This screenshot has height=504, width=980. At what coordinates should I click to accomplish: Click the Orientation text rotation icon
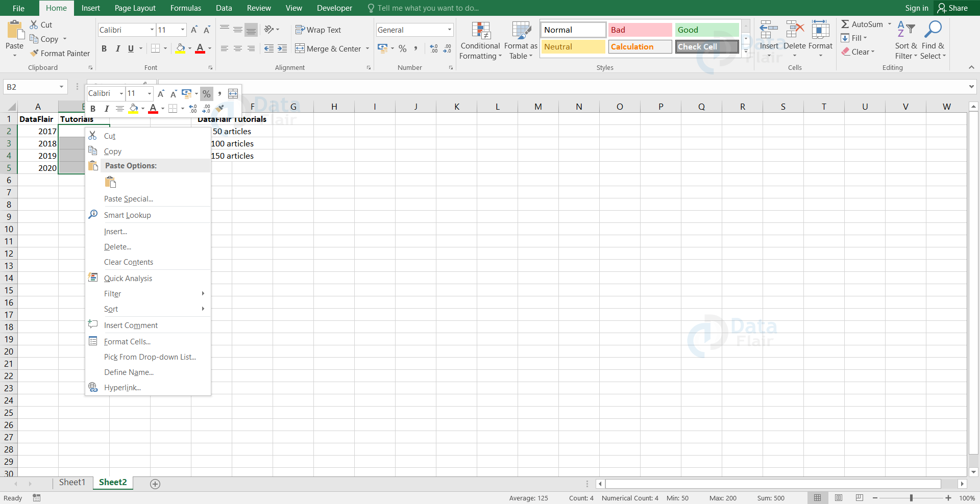(x=269, y=30)
